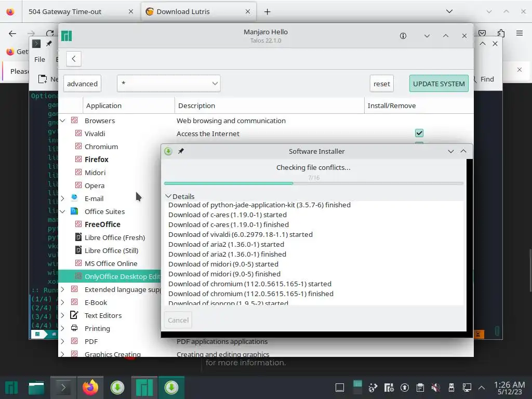Pin the terminal window on top
Screen dimensions: 532x399
(x=49, y=44)
